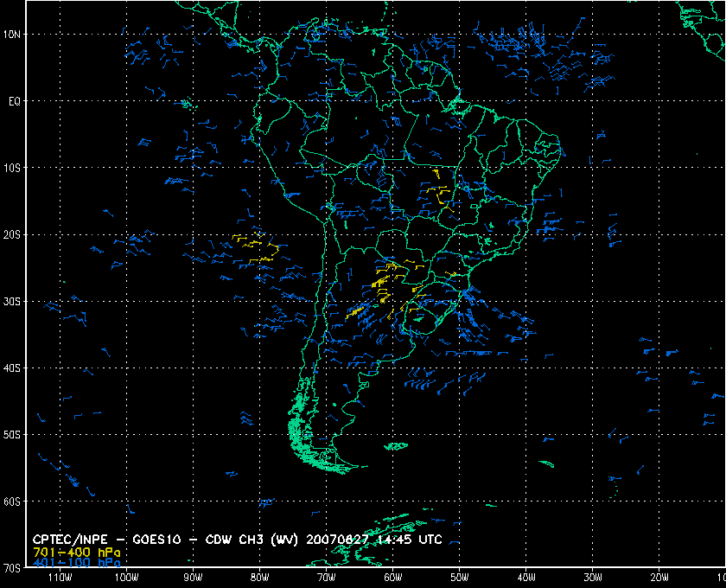This screenshot has width=726, height=588.
Task: Click the 60W longitude label
Action: pyautogui.click(x=392, y=577)
